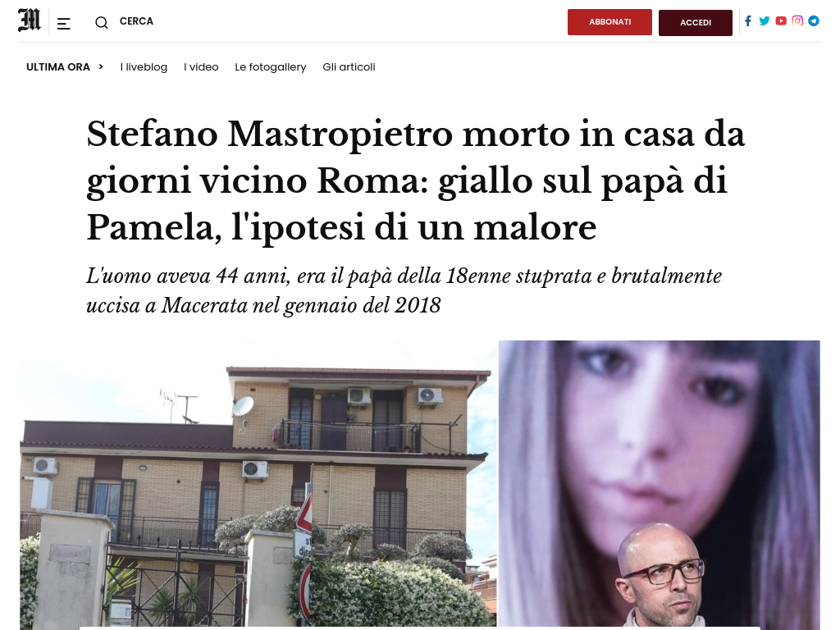Click the Il Messaggero logo
Image resolution: width=840 pixels, height=630 pixels.
30,21
